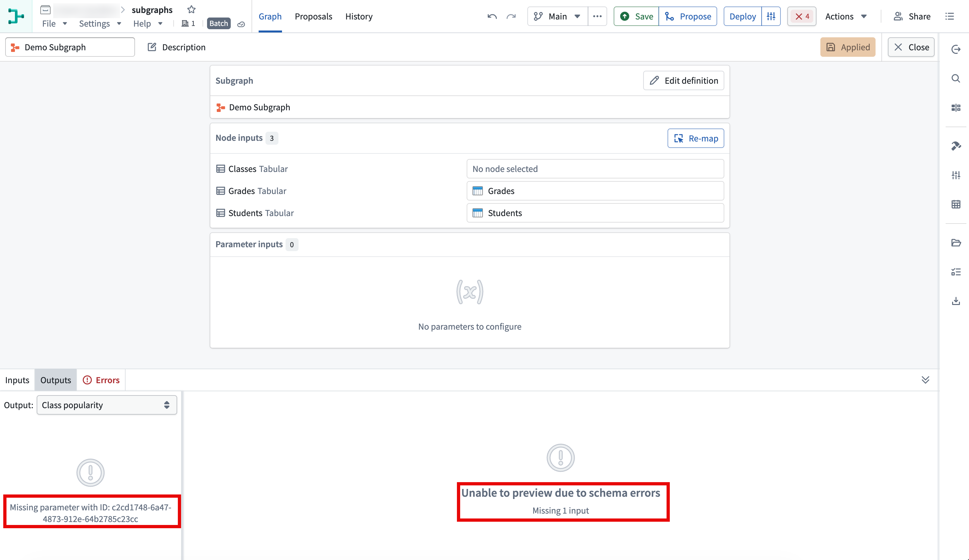Select node for Classes input field
This screenshot has height=560, width=969.
[x=595, y=169]
